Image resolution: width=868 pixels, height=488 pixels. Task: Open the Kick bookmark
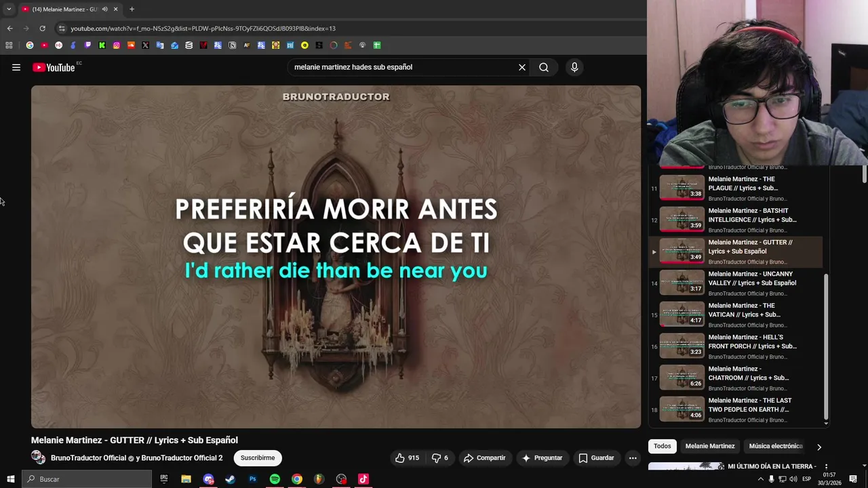102,45
